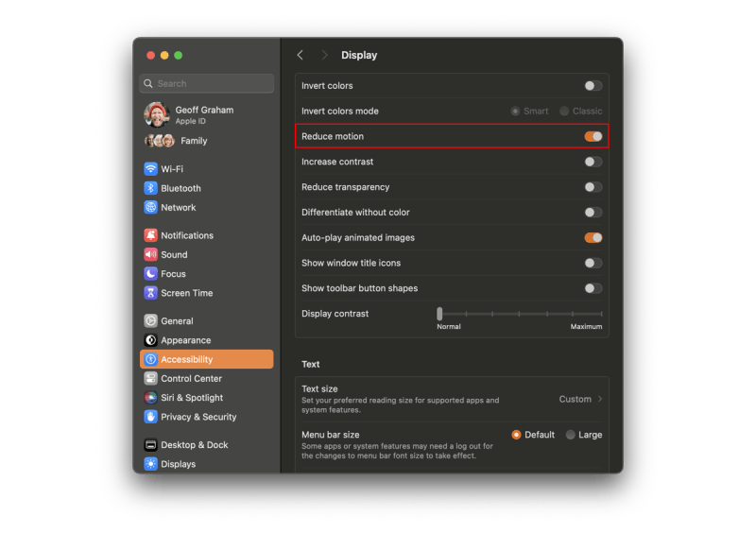Open Control Center settings
The image size is (756, 533).
206,379
